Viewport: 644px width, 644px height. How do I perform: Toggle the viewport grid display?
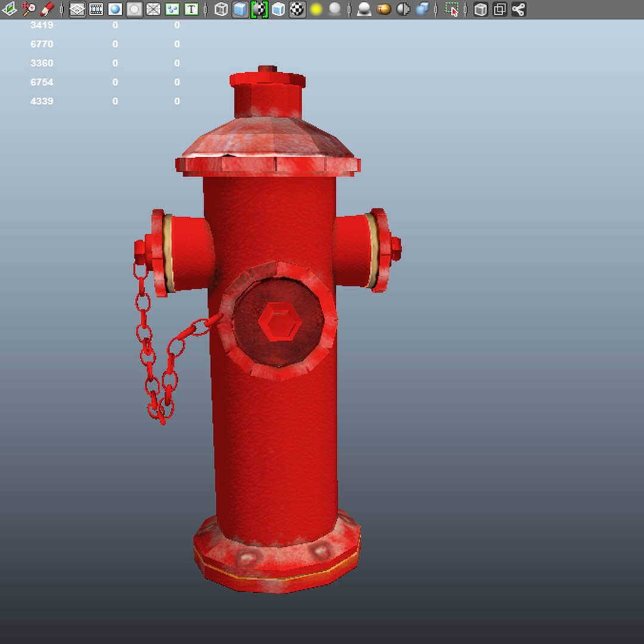click(77, 9)
